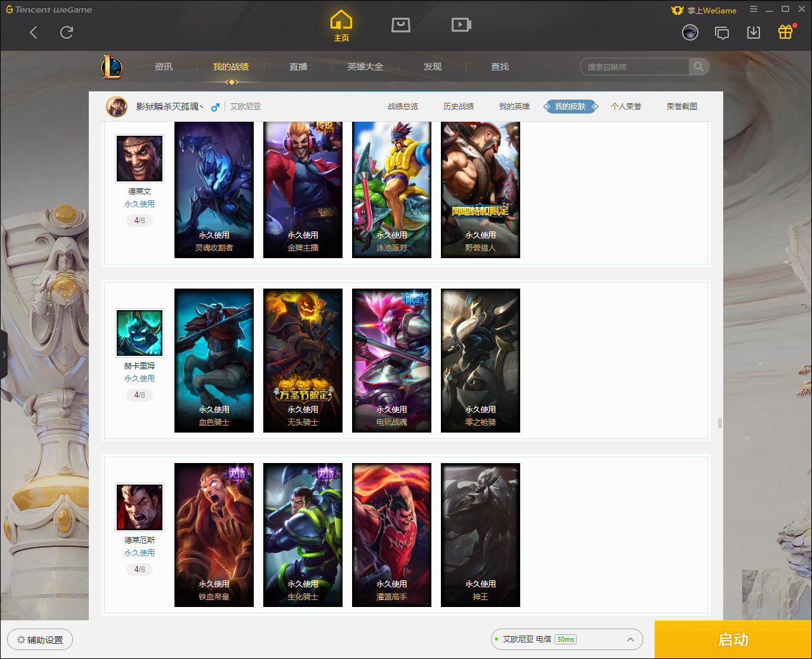Open the 灌篮高手 skin card
The width and height of the screenshot is (812, 659).
[391, 535]
